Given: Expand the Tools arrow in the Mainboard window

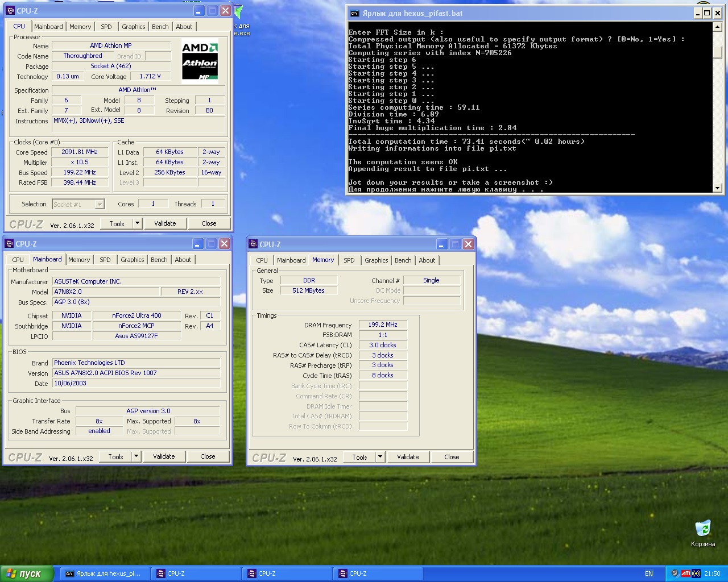Looking at the screenshot, I should (x=136, y=456).
